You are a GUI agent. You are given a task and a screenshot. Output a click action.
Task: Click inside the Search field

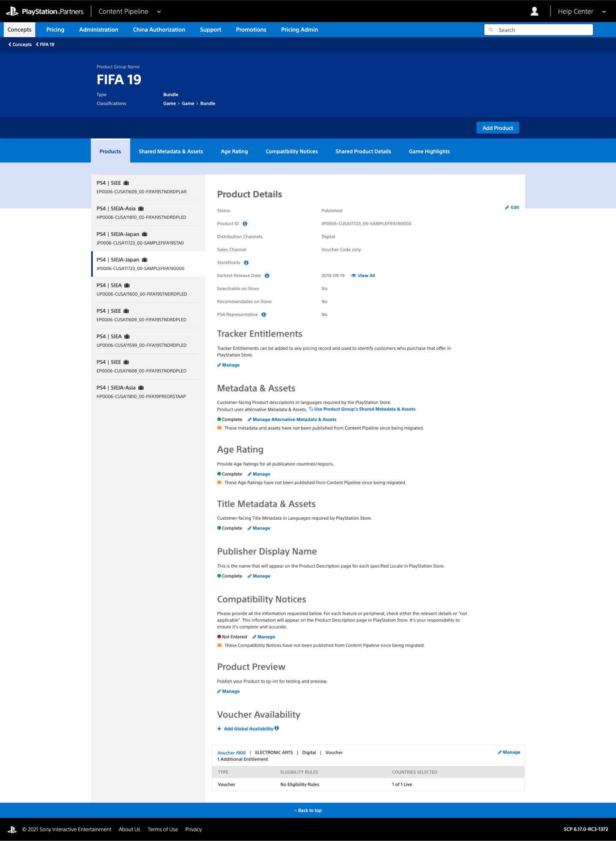click(539, 30)
